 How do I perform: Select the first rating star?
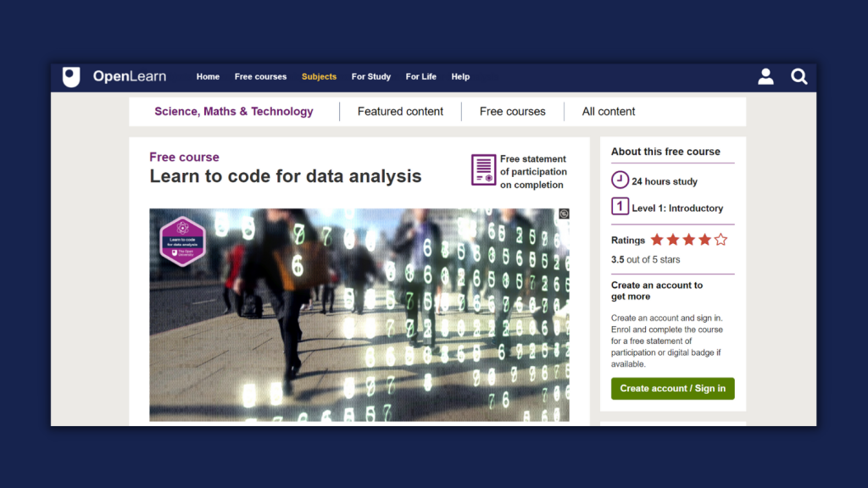(657, 240)
